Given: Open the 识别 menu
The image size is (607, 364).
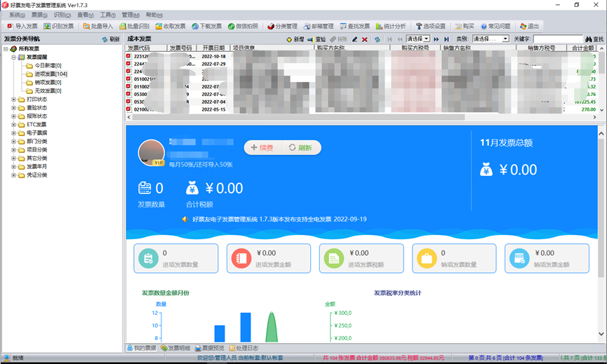Looking at the screenshot, I should coord(62,15).
